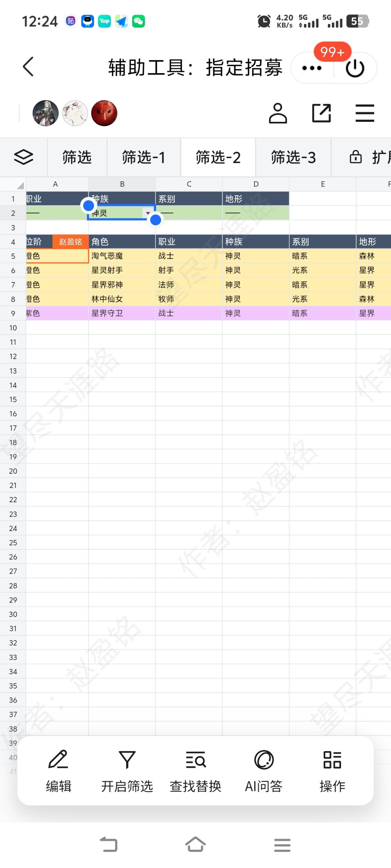391x868 pixels.
Task: Tap the 暗系 cell in row 5
Action: coord(323,256)
